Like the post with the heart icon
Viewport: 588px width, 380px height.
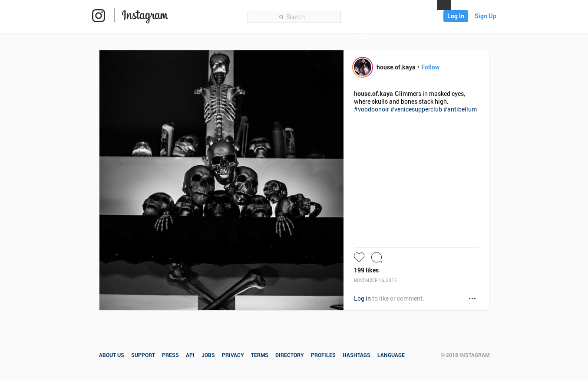click(359, 257)
